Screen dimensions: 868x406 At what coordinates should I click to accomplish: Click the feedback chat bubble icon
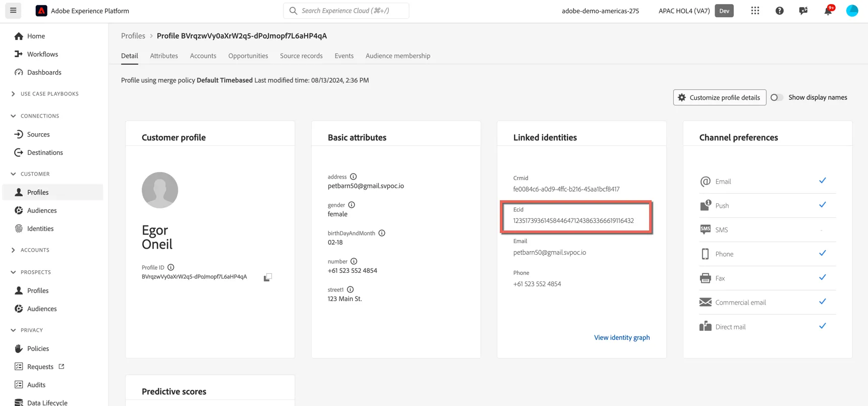[803, 11]
